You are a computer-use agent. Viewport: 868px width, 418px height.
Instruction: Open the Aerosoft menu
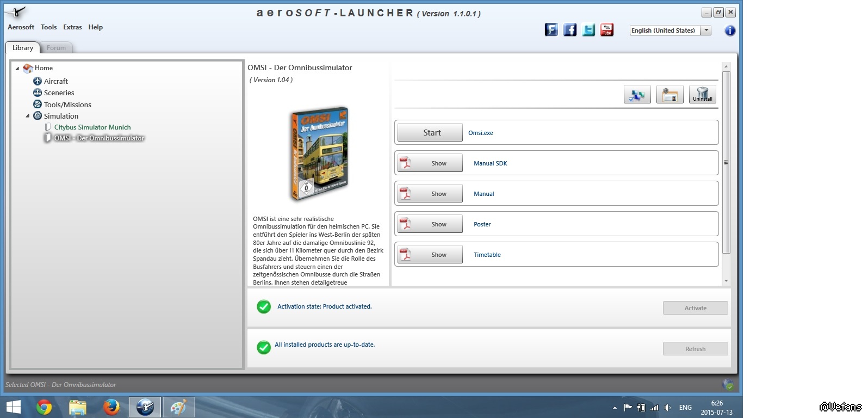pyautogui.click(x=21, y=27)
